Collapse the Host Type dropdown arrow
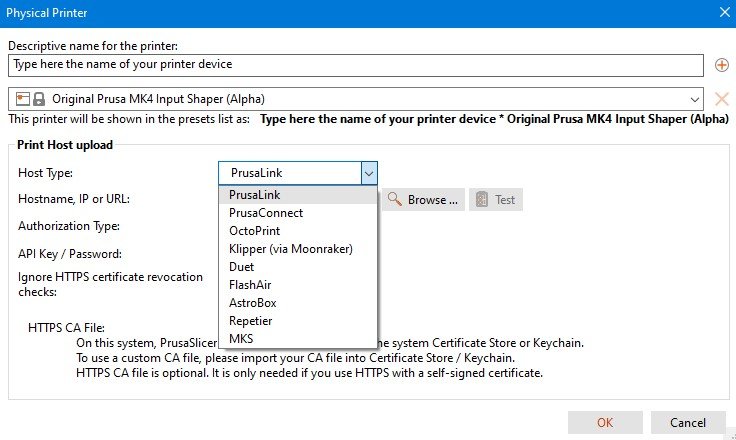Image resolution: width=736 pixels, height=440 pixels. point(369,173)
